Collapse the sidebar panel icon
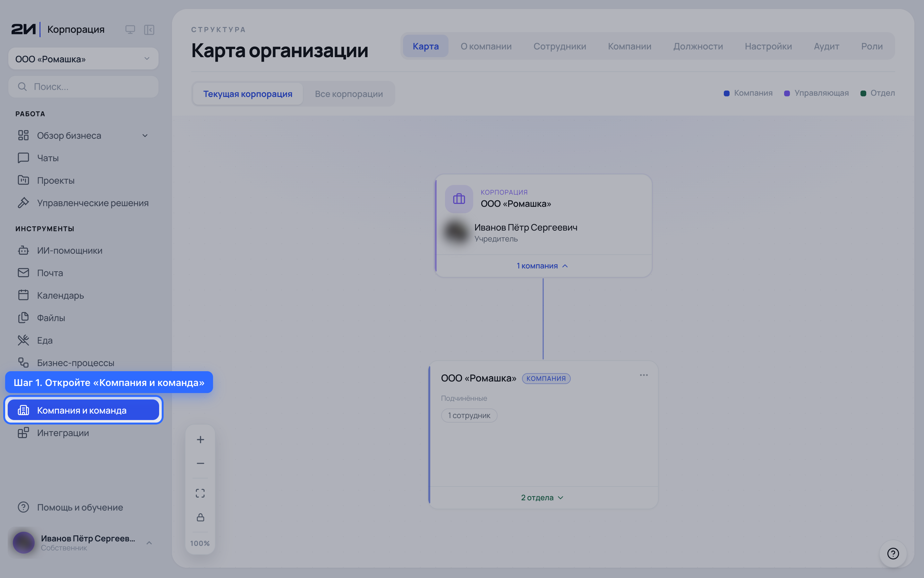 pyautogui.click(x=149, y=30)
